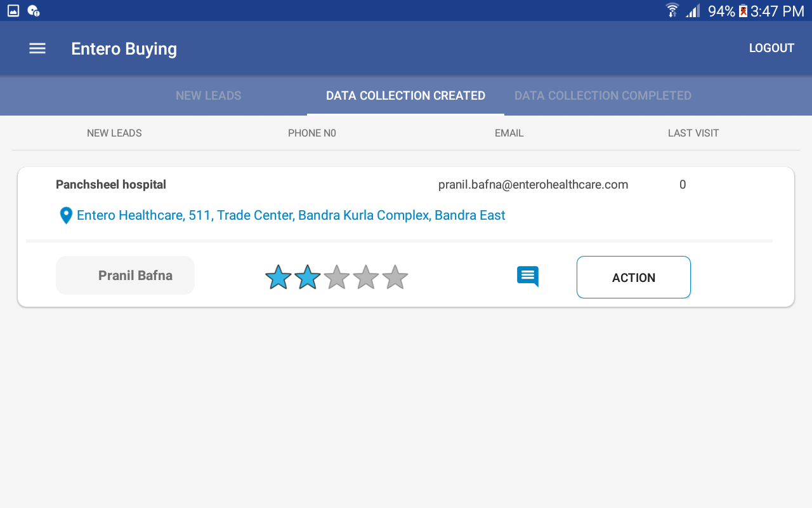
Task: Click the PHONE N0 column header
Action: click(312, 133)
